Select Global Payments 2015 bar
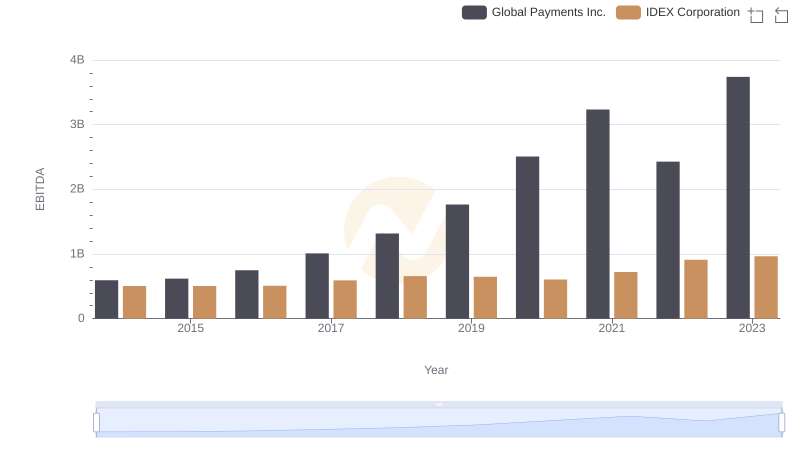 click(177, 299)
